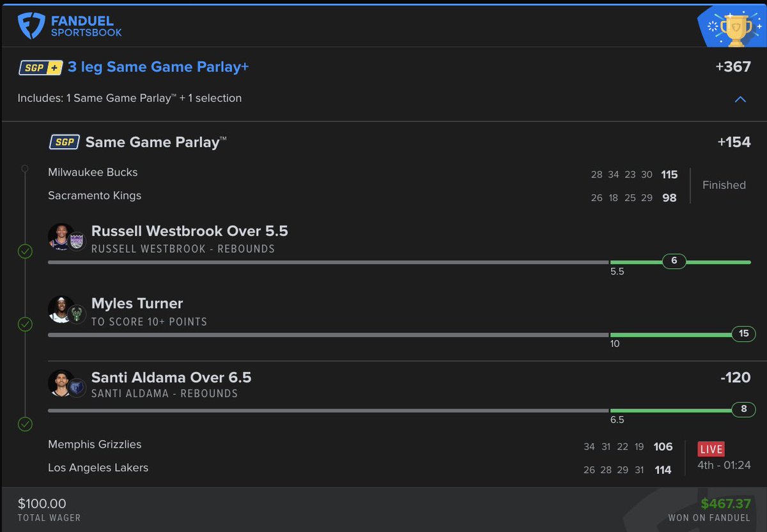
Task: Click the green check for Santi Aldama leg
Action: pyautogui.click(x=24, y=423)
